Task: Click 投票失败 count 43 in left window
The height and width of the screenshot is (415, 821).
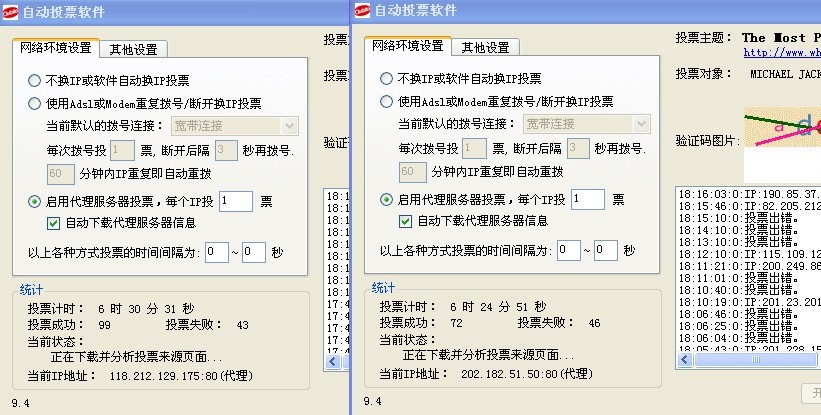Action: 242,325
